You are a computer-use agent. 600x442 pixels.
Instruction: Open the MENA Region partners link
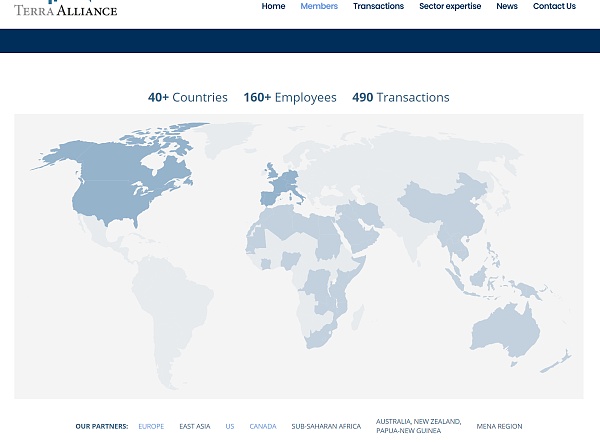(499, 426)
